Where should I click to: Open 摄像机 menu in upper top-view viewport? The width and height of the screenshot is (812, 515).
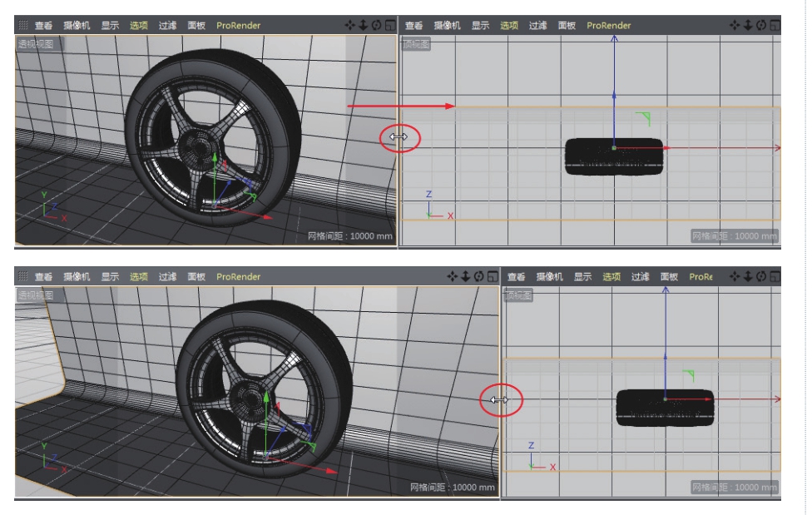(x=447, y=26)
